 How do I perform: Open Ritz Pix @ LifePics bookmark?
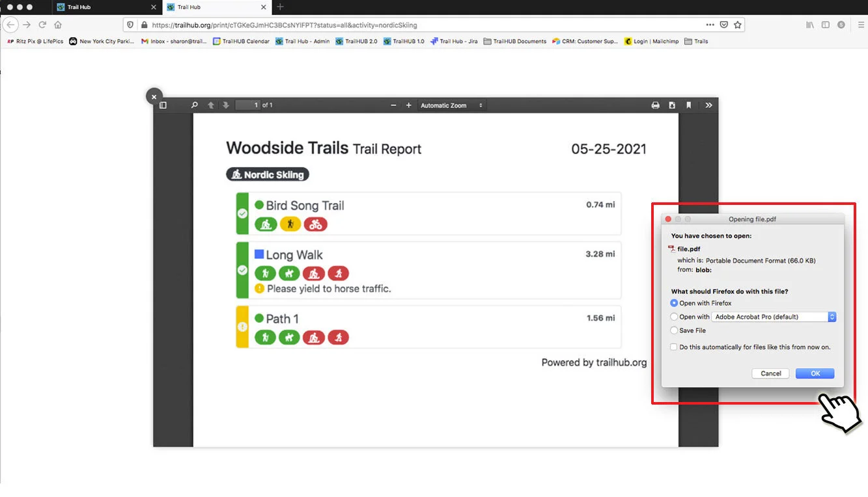point(34,41)
